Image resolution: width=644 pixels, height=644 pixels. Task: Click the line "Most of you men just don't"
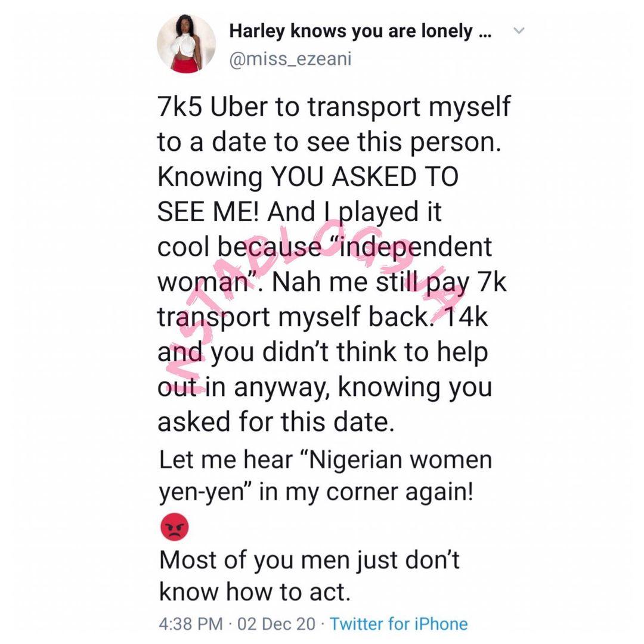point(309,561)
